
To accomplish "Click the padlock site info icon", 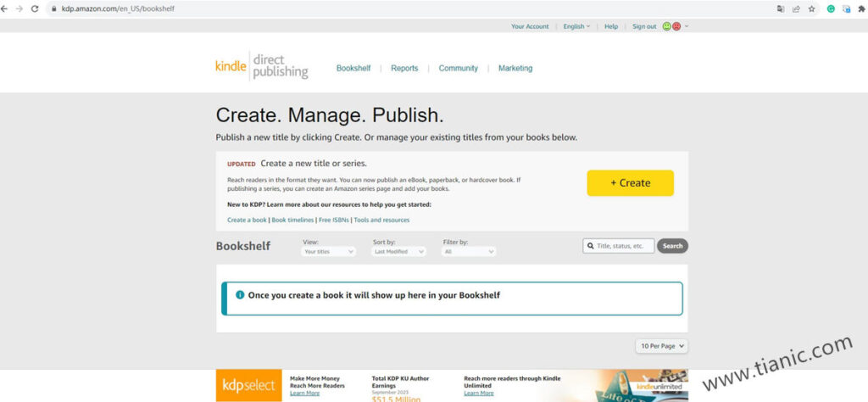I will coord(54,8).
